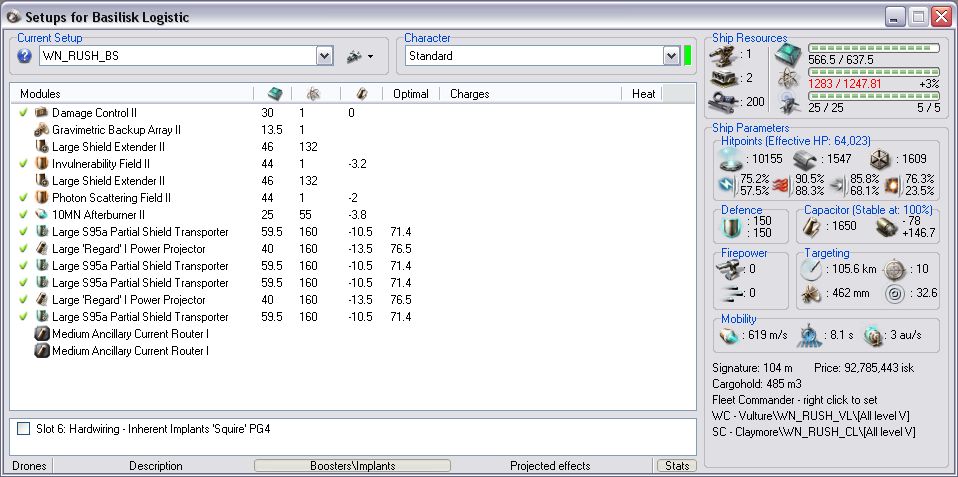Sort by the Heat column header
Image resolution: width=958 pixels, height=477 pixels.
point(643,94)
